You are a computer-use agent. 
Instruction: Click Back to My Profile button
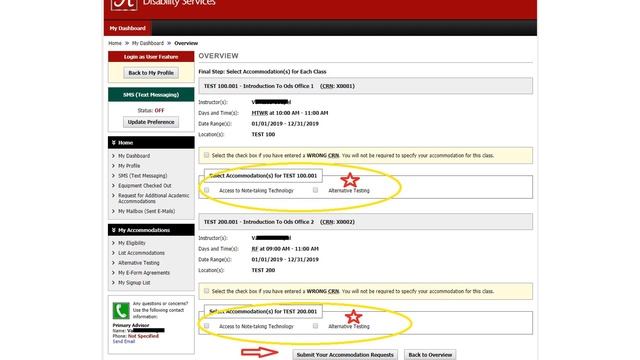pos(151,73)
